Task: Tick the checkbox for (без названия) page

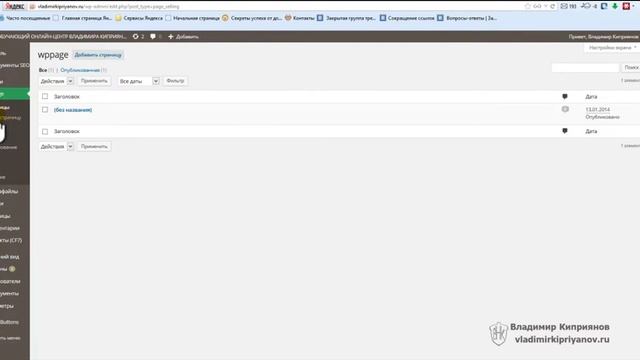Action: tap(45, 110)
